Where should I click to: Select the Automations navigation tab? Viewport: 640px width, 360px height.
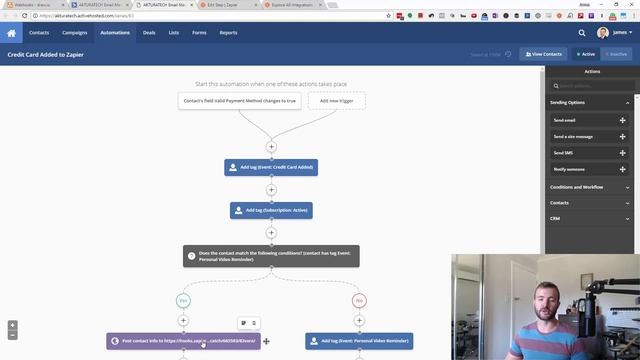coord(115,33)
